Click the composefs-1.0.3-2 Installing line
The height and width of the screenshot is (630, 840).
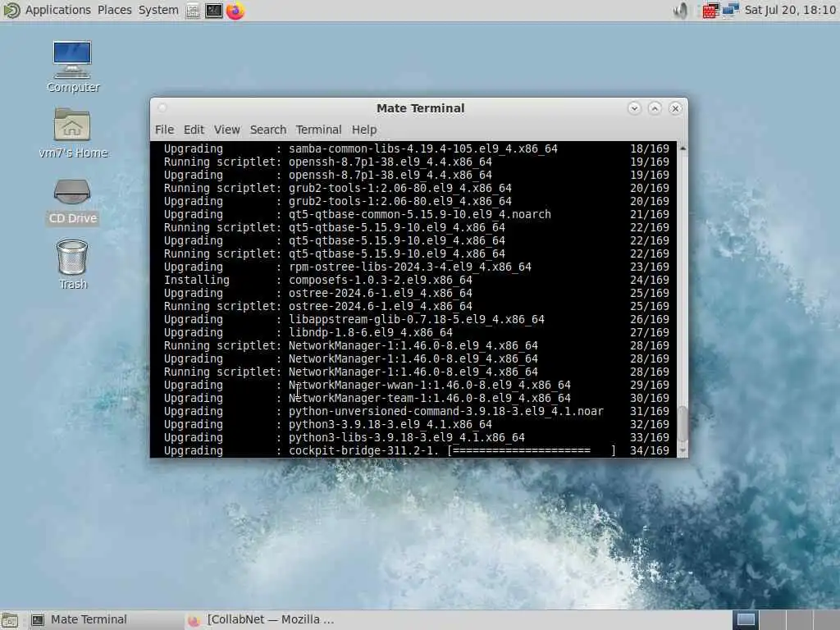(x=416, y=280)
